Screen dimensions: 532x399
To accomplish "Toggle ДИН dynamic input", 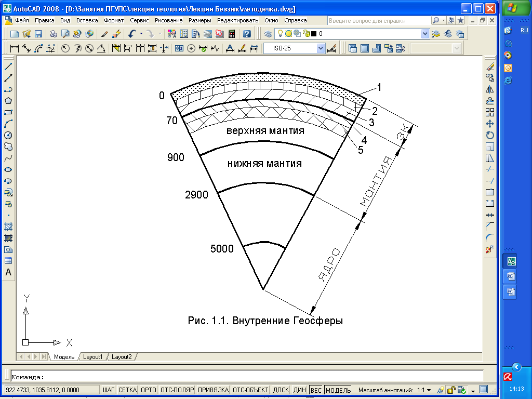I will 300,390.
